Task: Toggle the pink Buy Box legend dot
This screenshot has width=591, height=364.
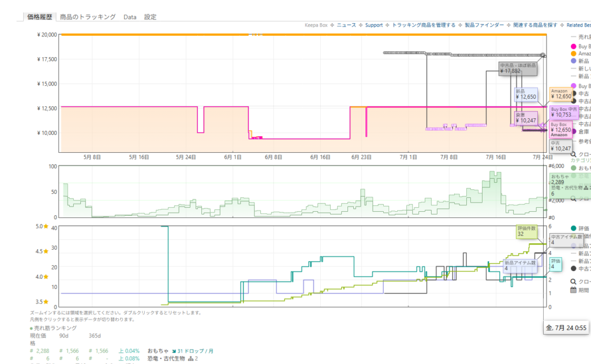Action: pos(574,46)
